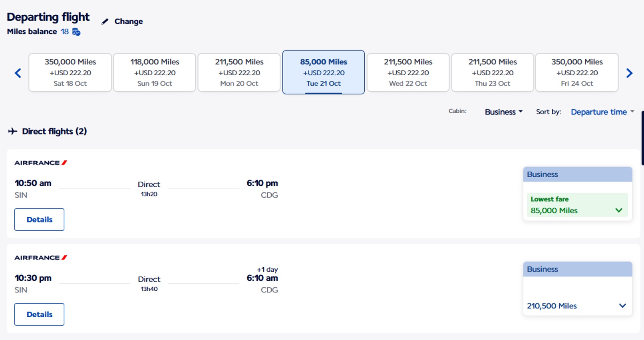Image resolution: width=644 pixels, height=340 pixels.
Task: Open Details for the 10:50 am flight
Action: [40, 220]
